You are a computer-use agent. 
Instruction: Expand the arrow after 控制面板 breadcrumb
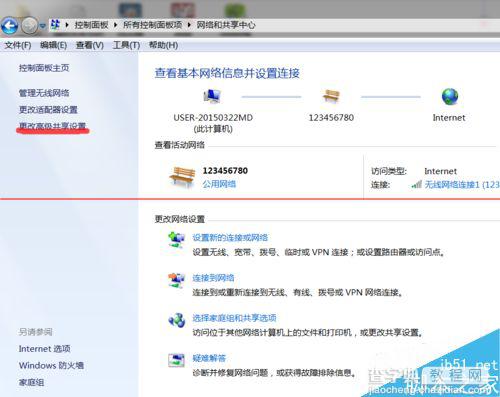[x=115, y=25]
